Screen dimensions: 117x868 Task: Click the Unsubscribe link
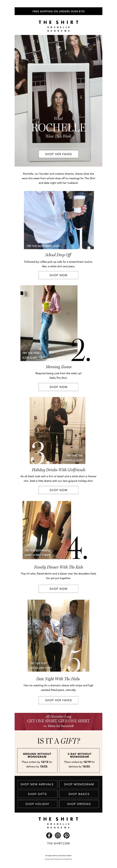pos(49,859)
